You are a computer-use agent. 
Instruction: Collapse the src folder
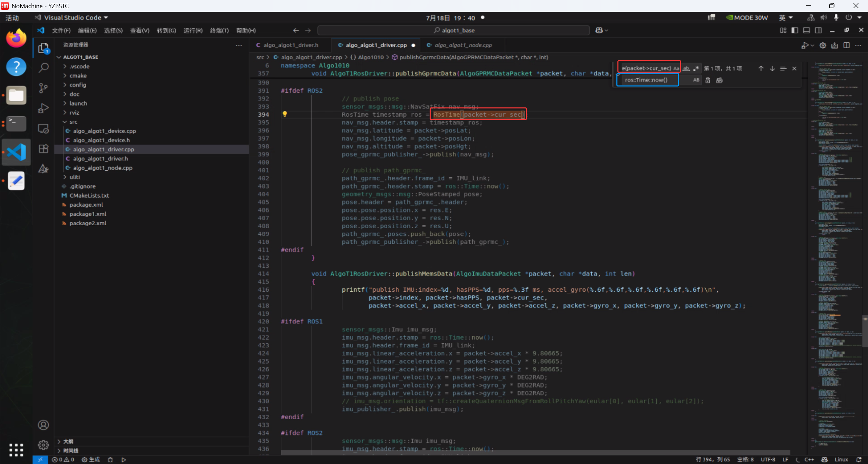click(73, 122)
